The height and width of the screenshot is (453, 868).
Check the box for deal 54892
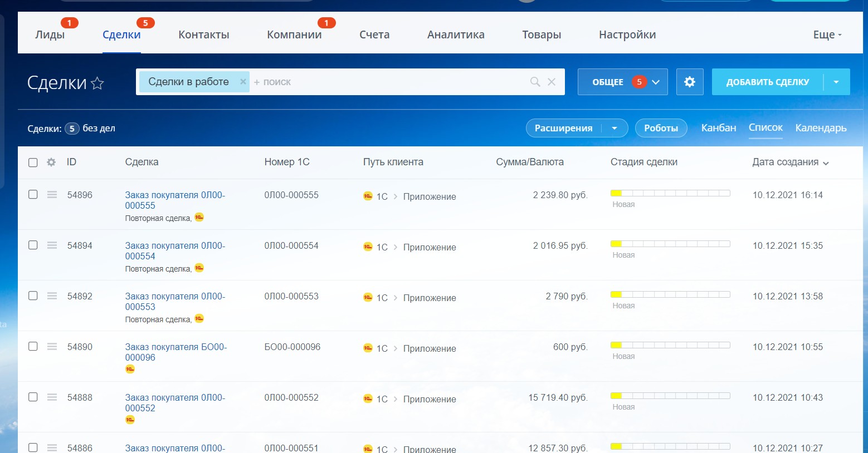coord(33,296)
